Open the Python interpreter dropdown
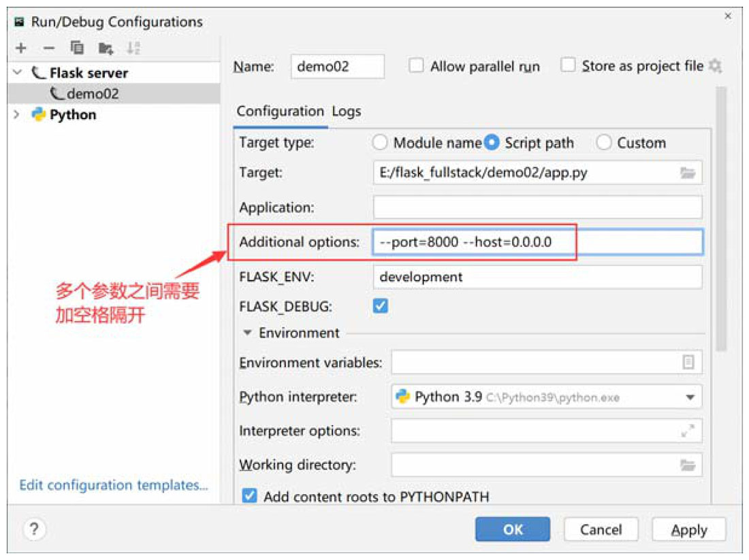This screenshot has width=749, height=560. (689, 397)
